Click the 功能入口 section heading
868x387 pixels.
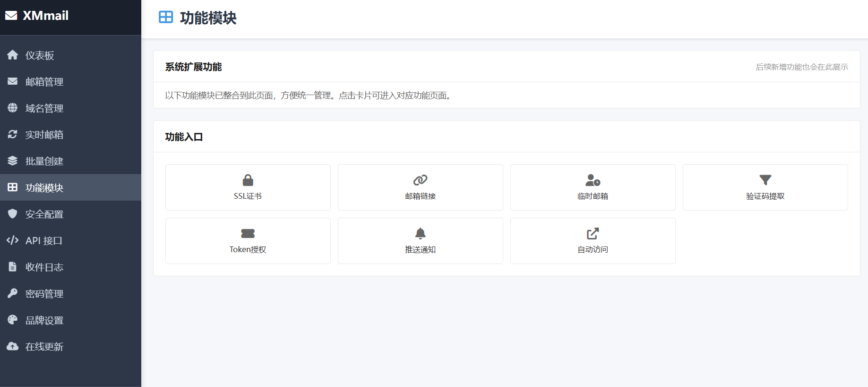point(184,137)
